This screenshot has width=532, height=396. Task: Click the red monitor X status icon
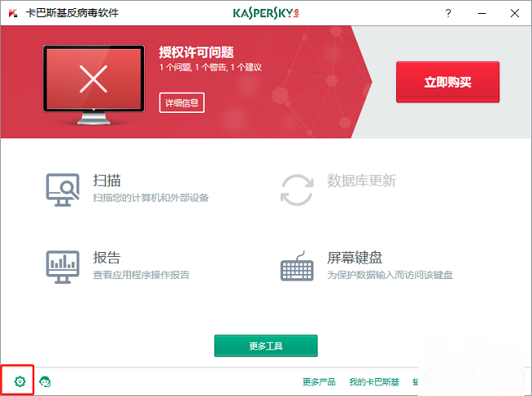(x=93, y=80)
